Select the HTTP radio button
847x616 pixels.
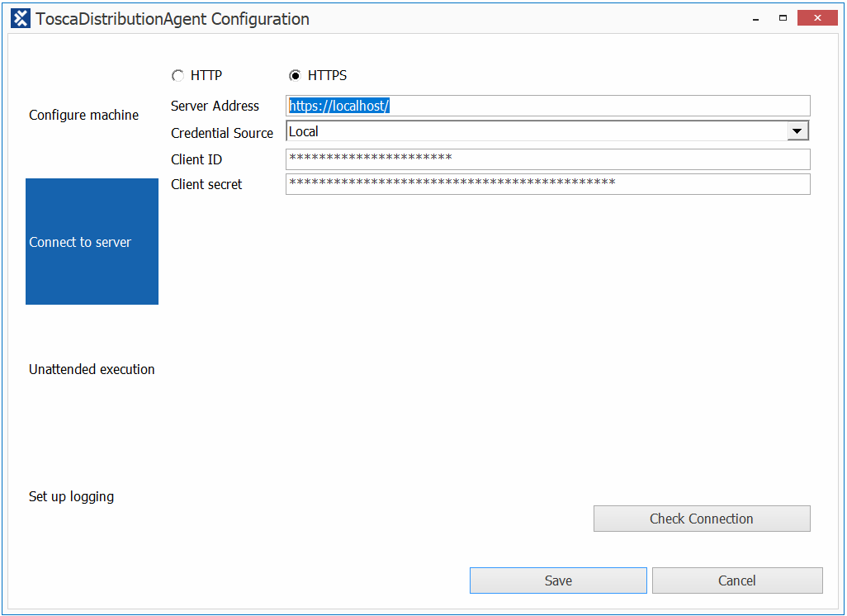point(177,76)
